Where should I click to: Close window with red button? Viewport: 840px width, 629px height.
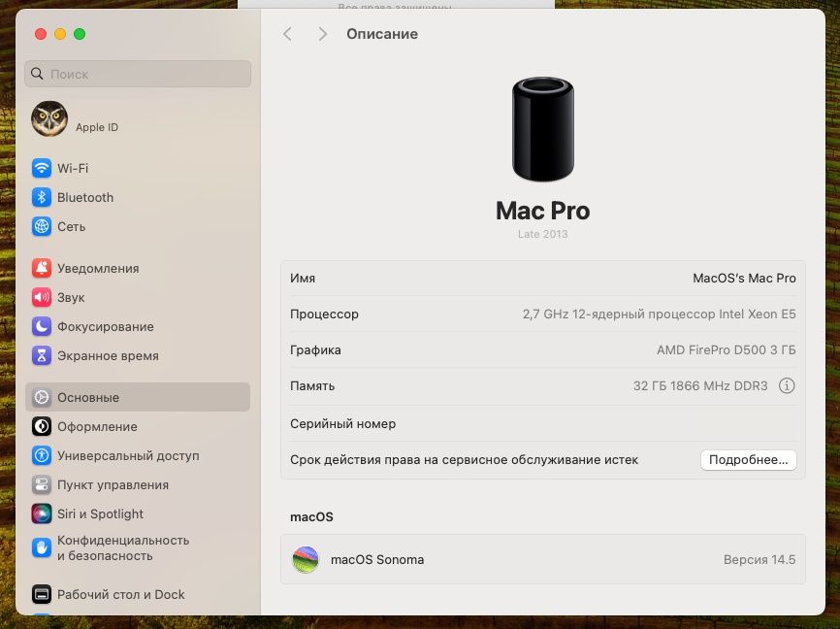(x=40, y=34)
